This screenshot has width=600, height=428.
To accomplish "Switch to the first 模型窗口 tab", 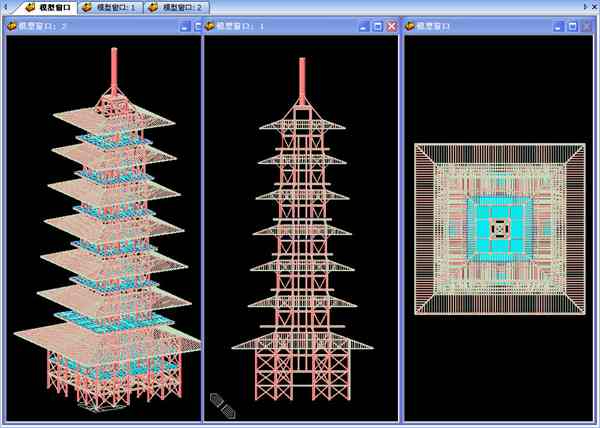I will tap(47, 7).
